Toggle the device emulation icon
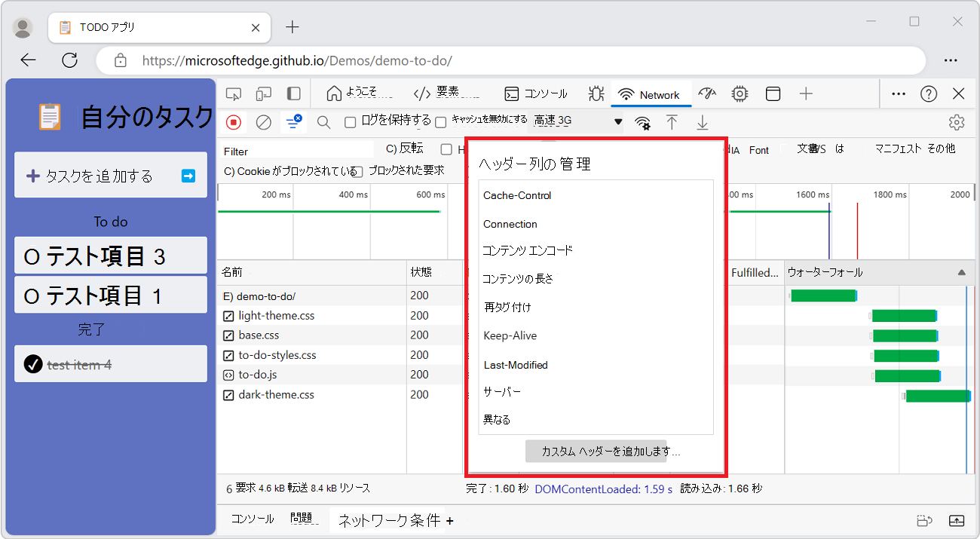The width and height of the screenshot is (980, 539). [265, 93]
